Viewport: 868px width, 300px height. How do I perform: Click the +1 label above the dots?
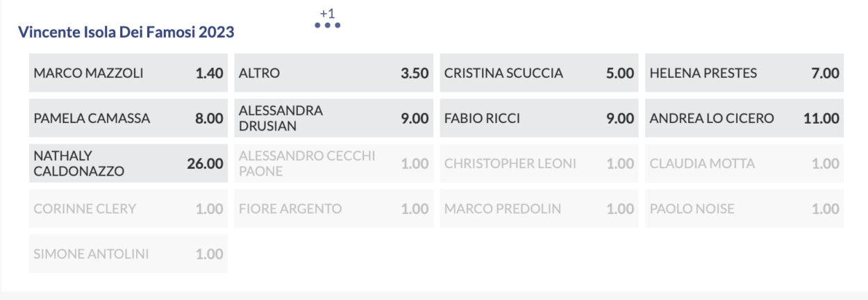point(327,13)
